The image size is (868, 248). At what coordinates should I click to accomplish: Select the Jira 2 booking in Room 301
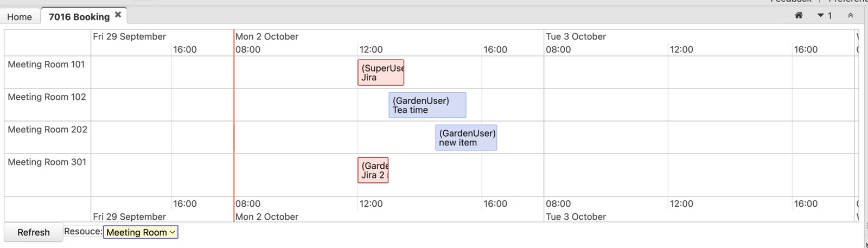pyautogui.click(x=373, y=170)
